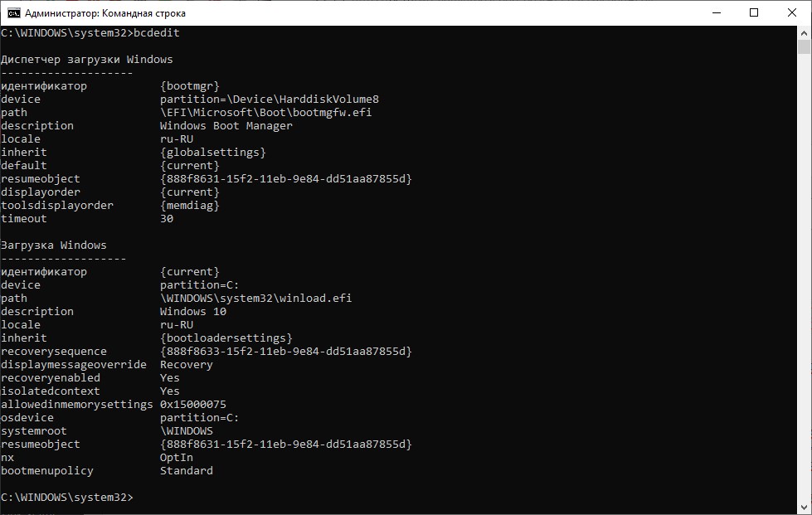The width and height of the screenshot is (812, 515).
Task: Close the Командная строка window
Action: coord(792,13)
